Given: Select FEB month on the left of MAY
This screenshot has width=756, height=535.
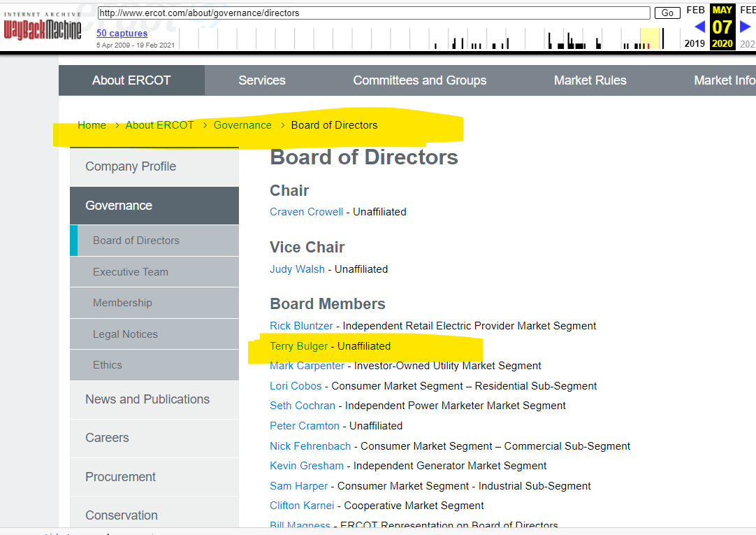Looking at the screenshot, I should [696, 10].
